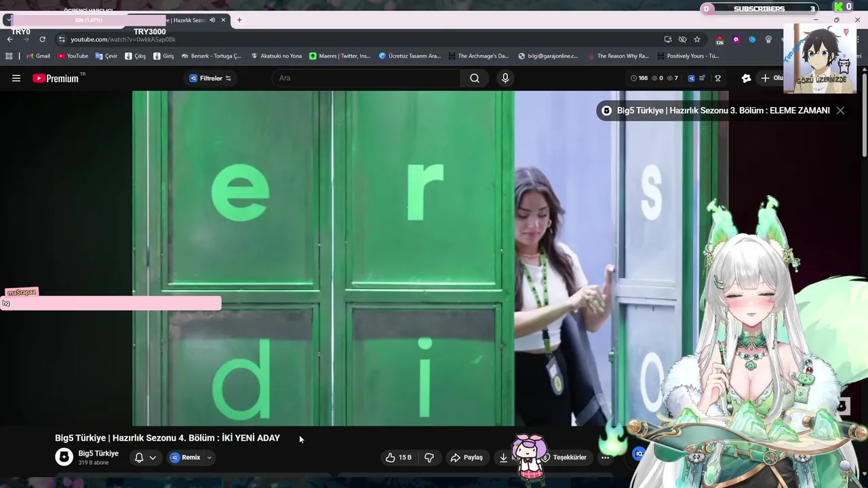Open the purple flower extension icon
This screenshot has width=868, height=488.
[x=736, y=39]
